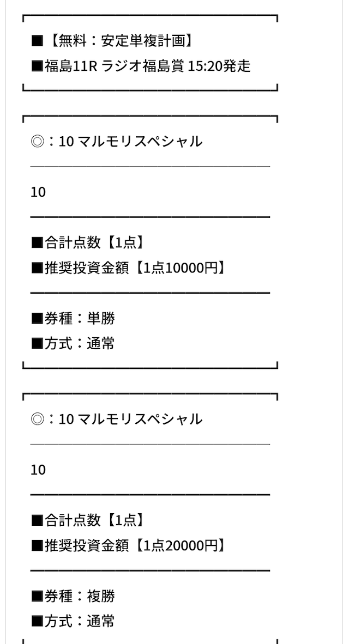
Task: Click the standalone number 10 above 1点10000円
Action: tap(38, 192)
